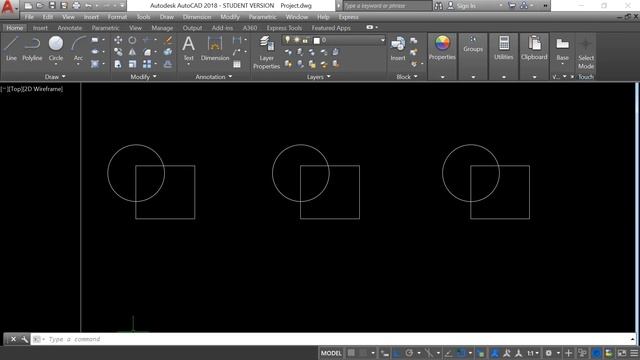Open the Format menu

point(117,17)
